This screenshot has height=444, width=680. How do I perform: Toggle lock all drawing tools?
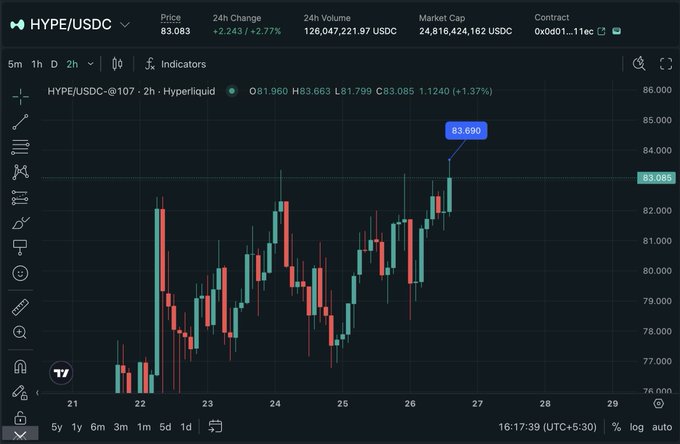click(x=20, y=417)
